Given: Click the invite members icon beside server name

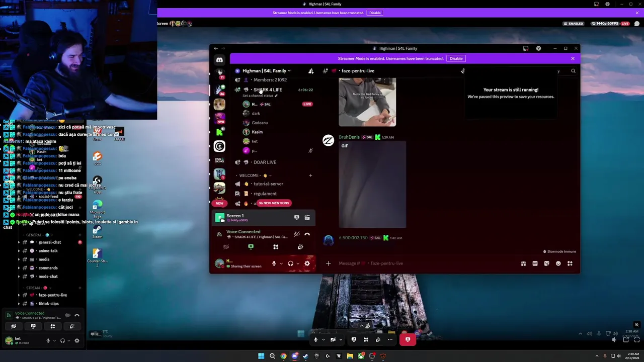Looking at the screenshot, I should (x=311, y=71).
